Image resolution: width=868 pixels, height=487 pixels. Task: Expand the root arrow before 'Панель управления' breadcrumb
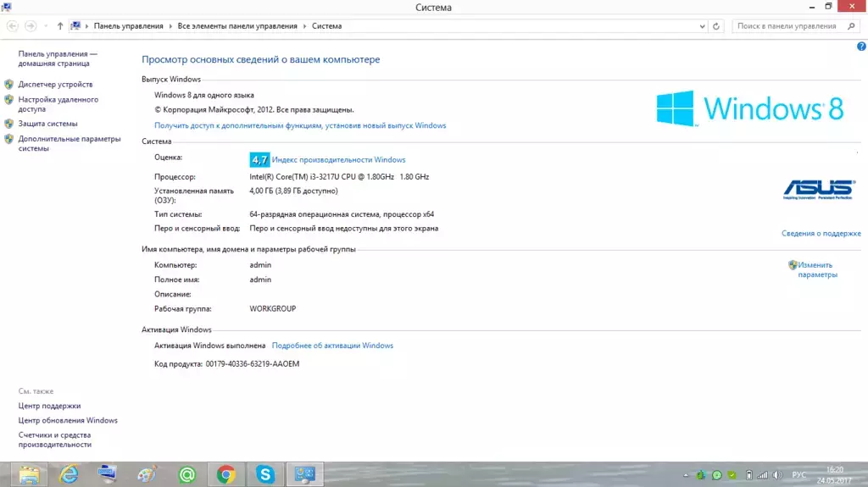tap(87, 26)
